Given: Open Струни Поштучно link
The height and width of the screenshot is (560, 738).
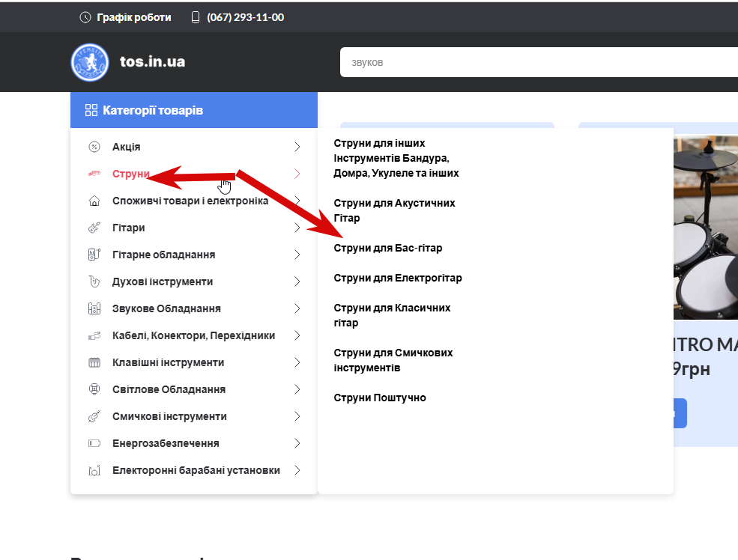Looking at the screenshot, I should click(380, 398).
